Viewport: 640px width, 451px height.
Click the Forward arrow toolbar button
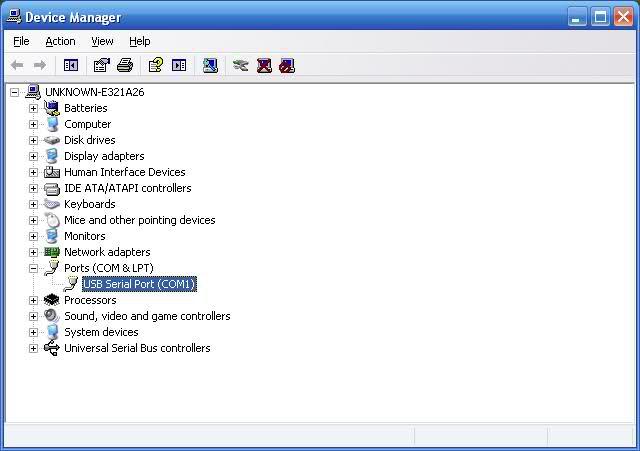pos(40,65)
